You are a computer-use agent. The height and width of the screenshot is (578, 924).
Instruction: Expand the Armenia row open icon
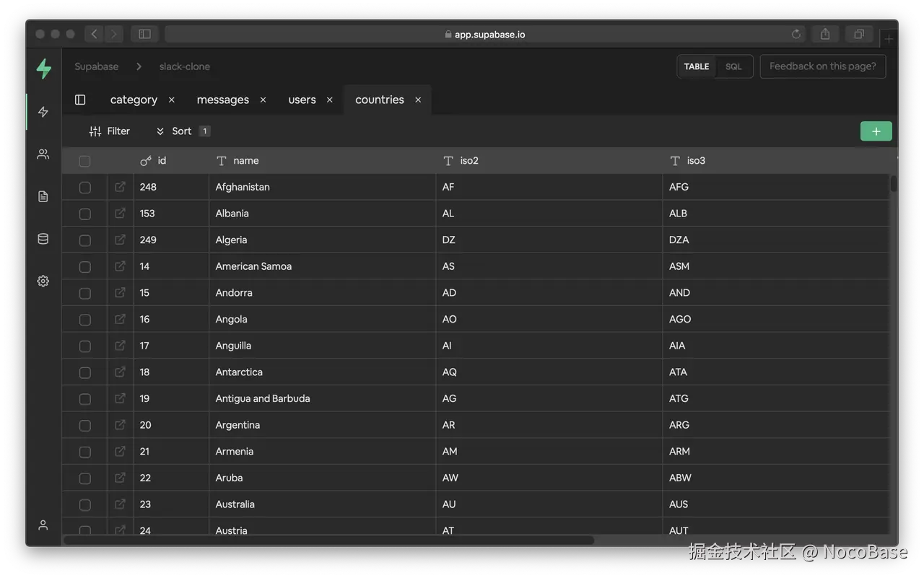pyautogui.click(x=120, y=451)
